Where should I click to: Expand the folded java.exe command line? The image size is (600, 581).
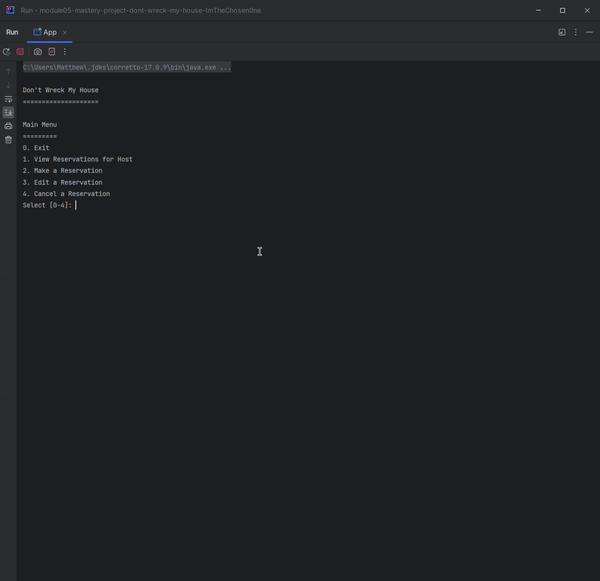pos(127,67)
